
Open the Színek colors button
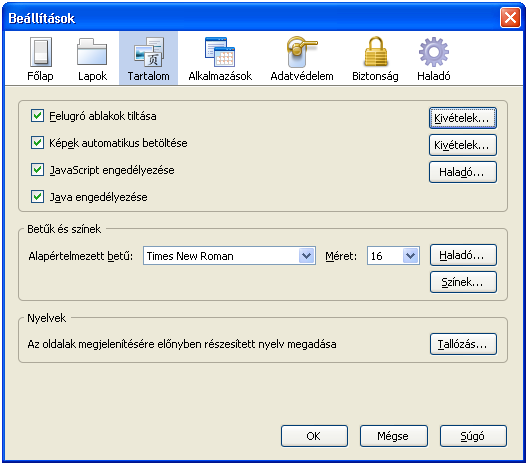[463, 282]
